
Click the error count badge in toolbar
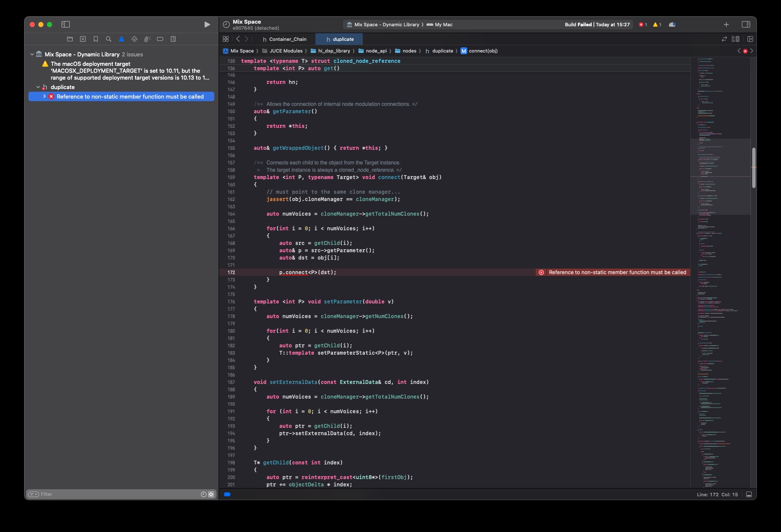pos(643,25)
